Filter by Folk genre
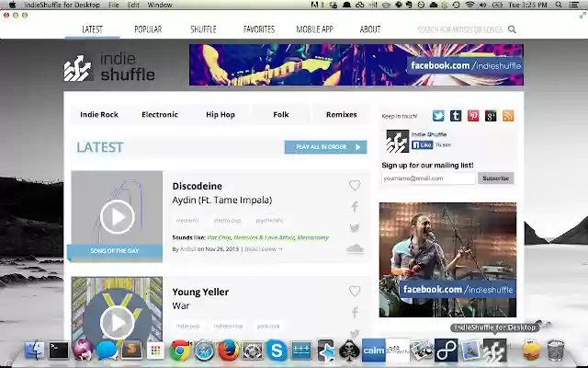The height and width of the screenshot is (368, 588). pyautogui.click(x=281, y=114)
